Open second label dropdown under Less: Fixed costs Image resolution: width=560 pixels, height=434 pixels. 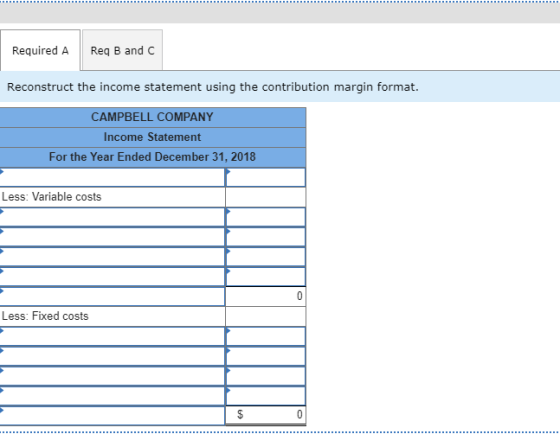point(112,356)
